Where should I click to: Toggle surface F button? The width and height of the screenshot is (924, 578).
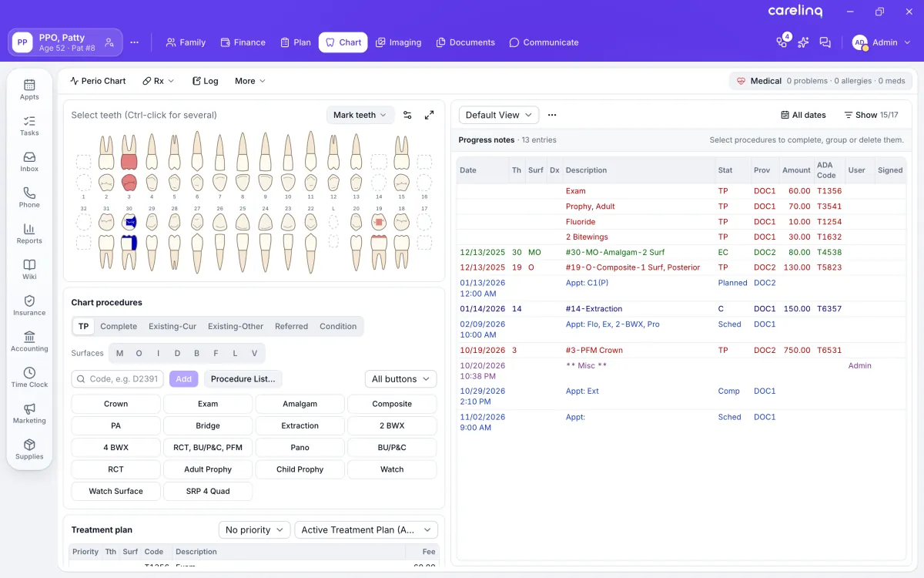tap(216, 354)
